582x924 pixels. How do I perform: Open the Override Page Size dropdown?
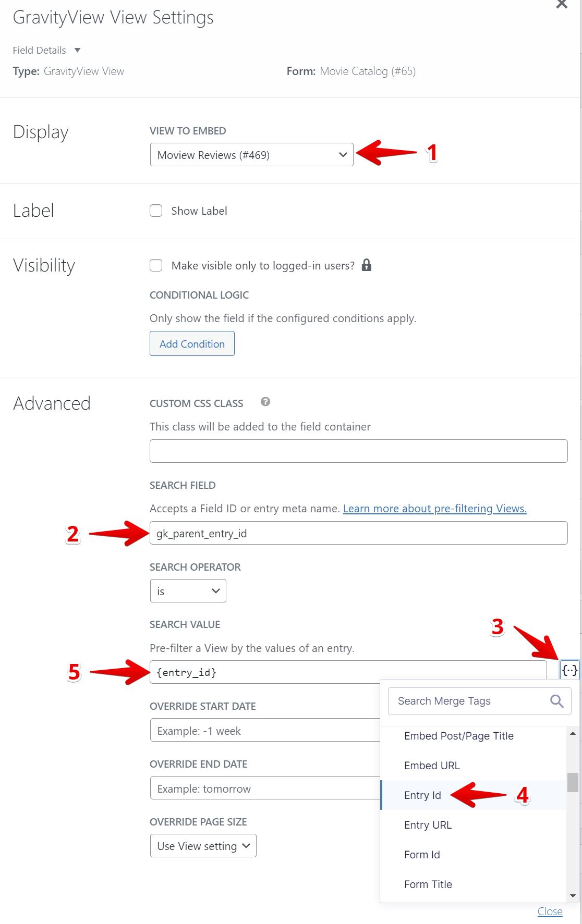click(203, 846)
